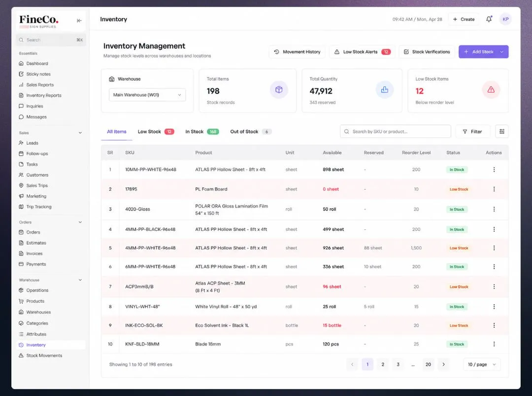Collapse the Orders section chevron
532x396 pixels.
(80, 222)
